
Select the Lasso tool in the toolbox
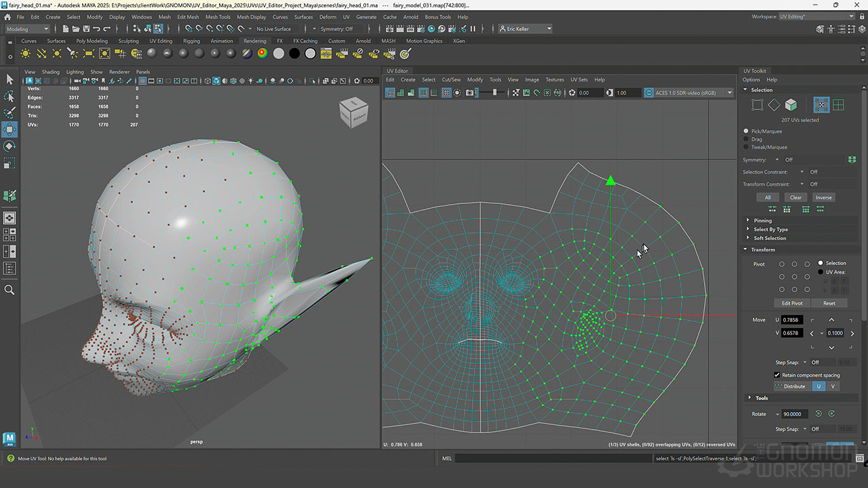(9, 97)
